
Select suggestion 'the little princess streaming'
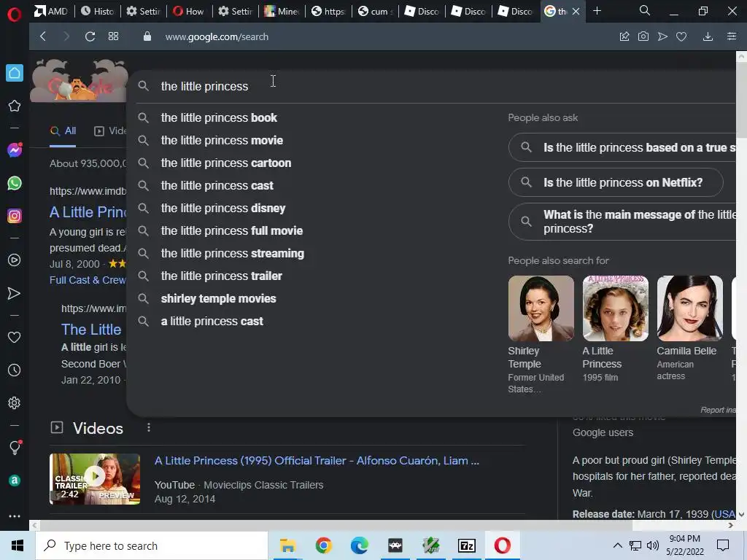coord(233,253)
